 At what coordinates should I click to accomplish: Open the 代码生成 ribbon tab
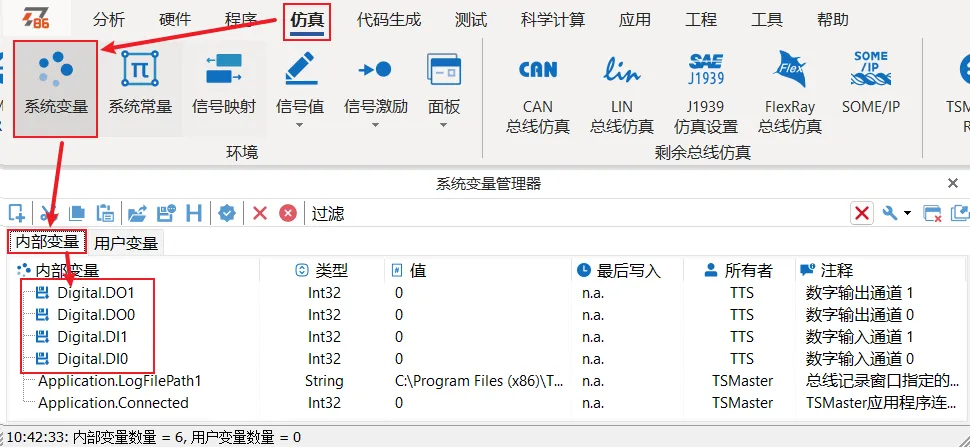pyautogui.click(x=389, y=20)
